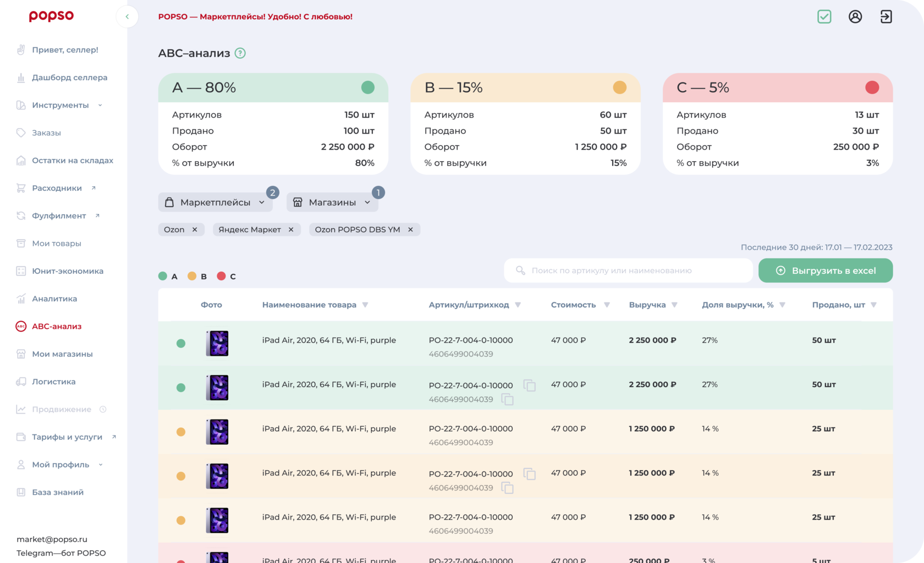Screen dimensions: 924x563
Task: Open the user account icon
Action: click(855, 16)
